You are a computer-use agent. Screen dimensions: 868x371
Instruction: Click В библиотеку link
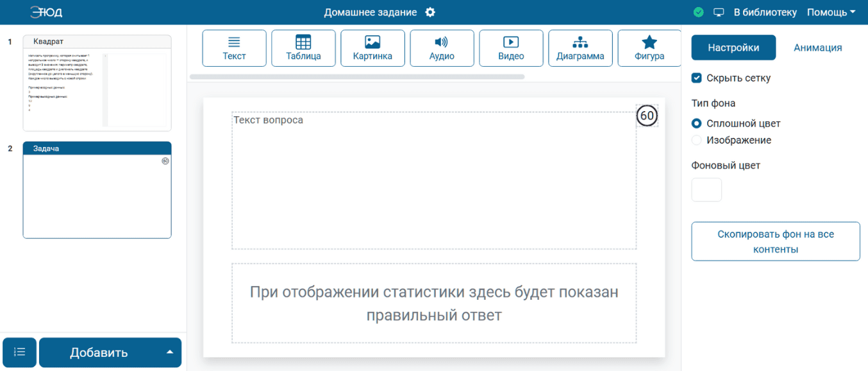765,12
